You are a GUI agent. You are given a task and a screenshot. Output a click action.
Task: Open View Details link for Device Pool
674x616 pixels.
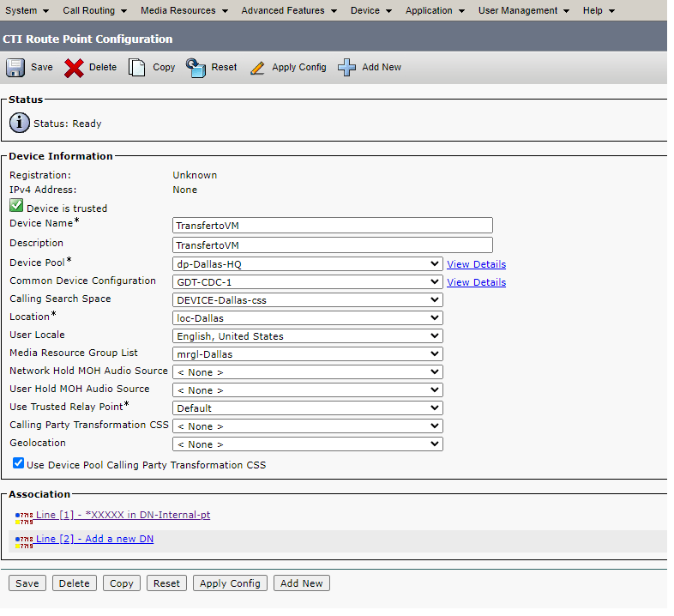pyautogui.click(x=476, y=264)
